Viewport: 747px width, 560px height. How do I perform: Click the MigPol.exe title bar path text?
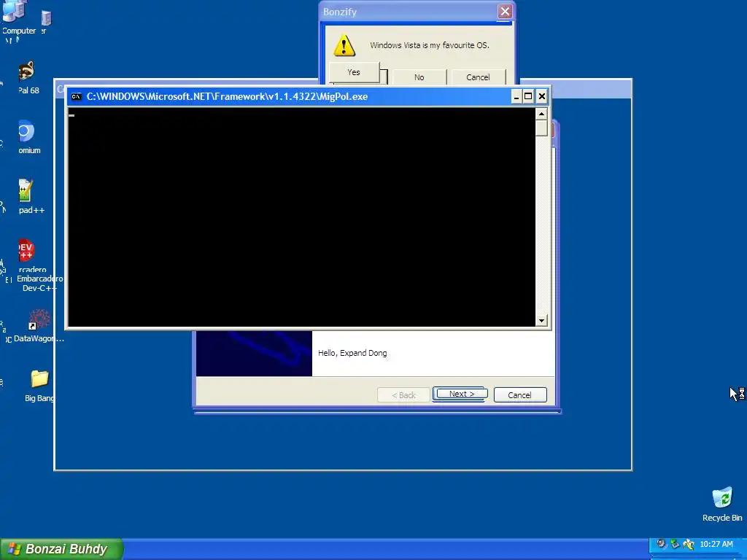(x=228, y=97)
